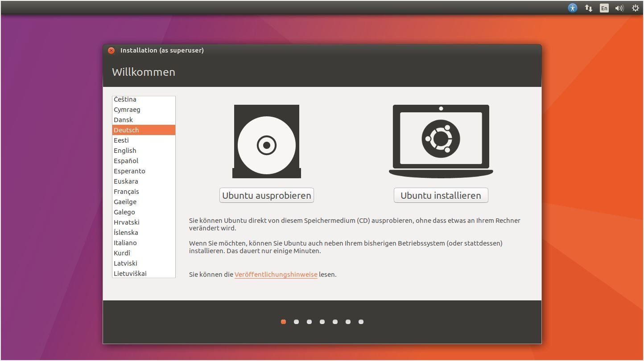Open the En keyboard layout indicator

click(604, 8)
